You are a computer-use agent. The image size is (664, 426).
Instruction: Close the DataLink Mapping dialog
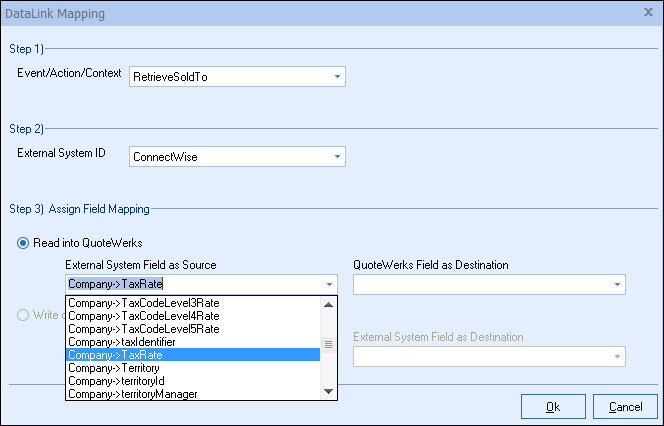coord(648,13)
